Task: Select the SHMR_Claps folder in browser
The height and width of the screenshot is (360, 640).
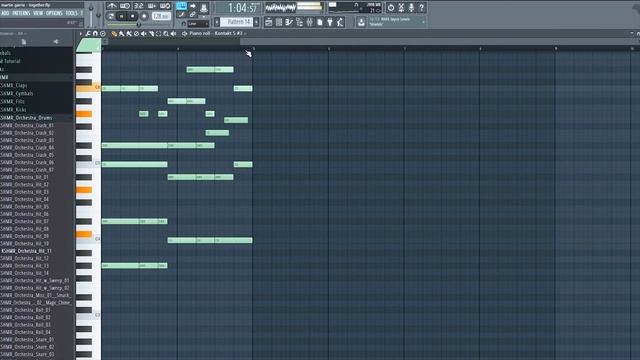Action: [14, 85]
